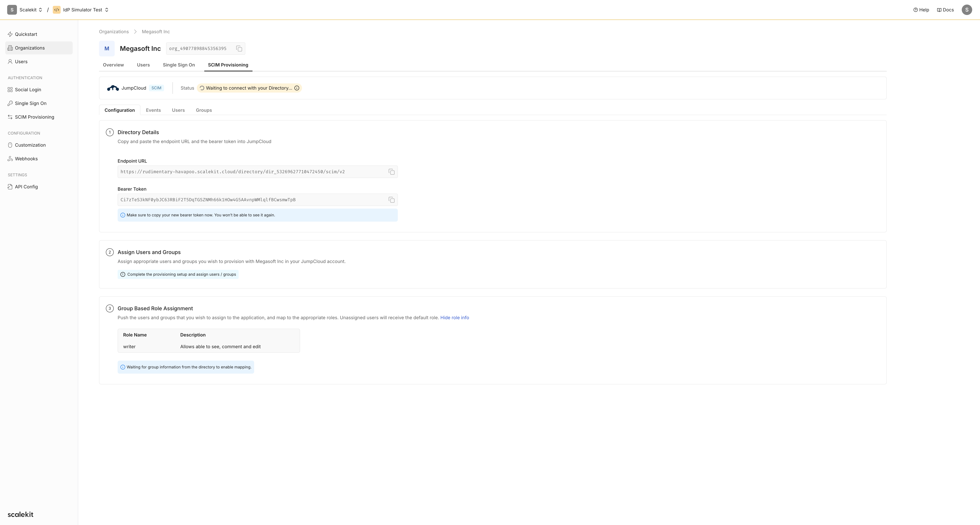Open Webhooks in sidebar

click(26, 159)
